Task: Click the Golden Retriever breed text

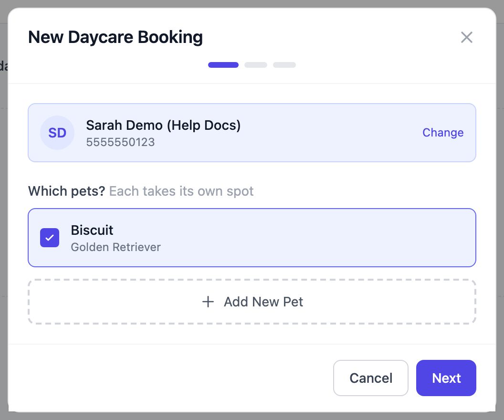Action: (115, 247)
